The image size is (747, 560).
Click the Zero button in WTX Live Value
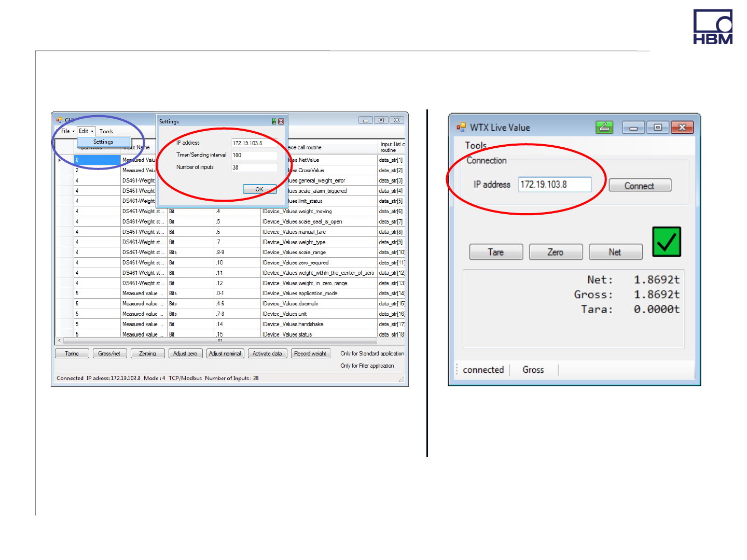(556, 252)
